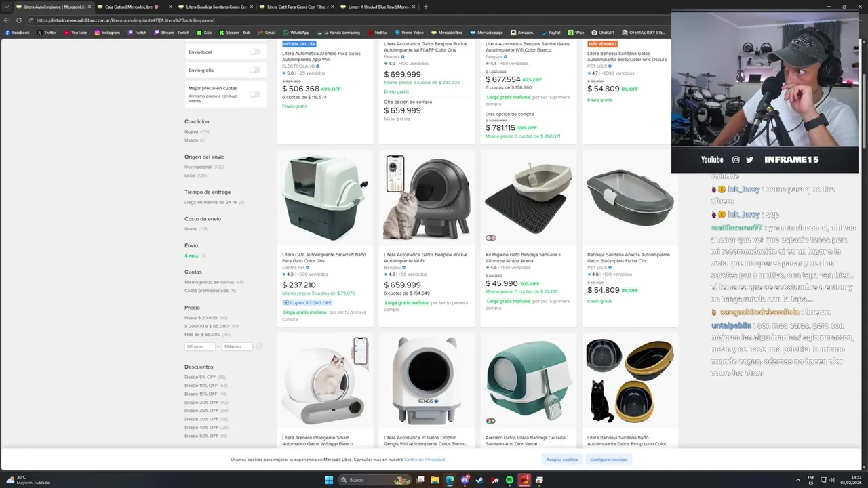868x488 pixels.
Task: Select color swatches on Kit Higiene Gato
Action: (x=491, y=238)
